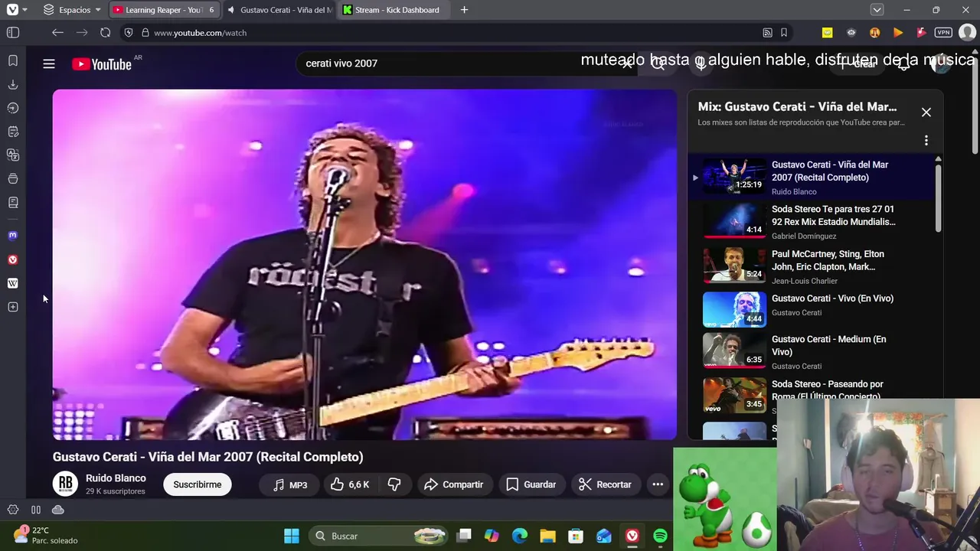Viewport: 980px width, 551px height.
Task: Click the Recortar clip button
Action: tap(606, 484)
